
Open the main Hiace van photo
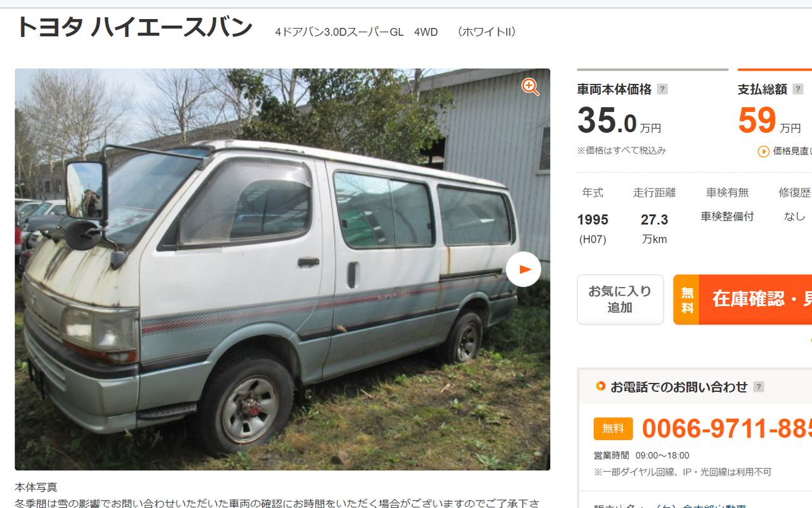point(282,269)
